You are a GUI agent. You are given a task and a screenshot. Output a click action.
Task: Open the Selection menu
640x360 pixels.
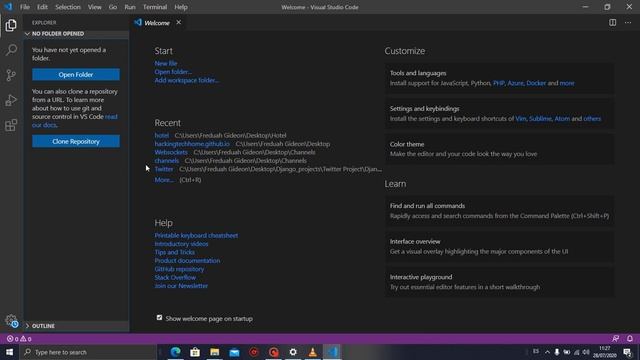coord(68,7)
